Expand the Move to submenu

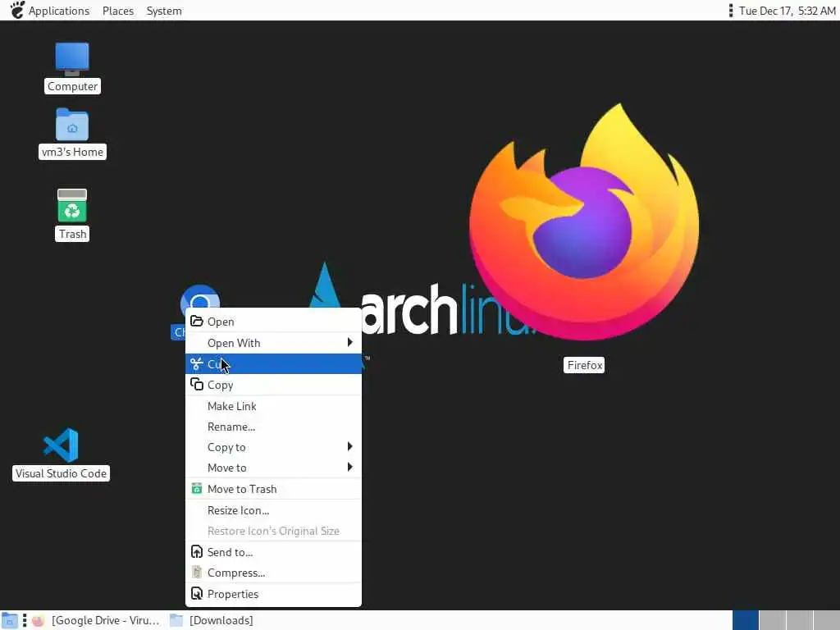[273, 468]
